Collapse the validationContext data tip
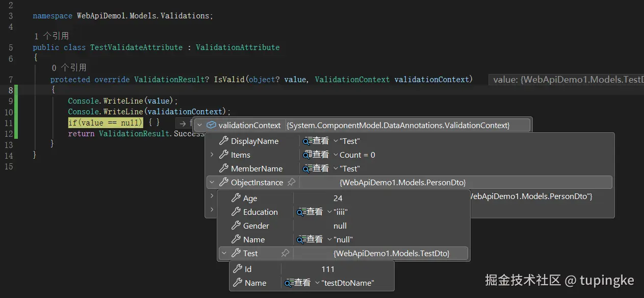Screen dimensions: 644x298 click(199, 125)
